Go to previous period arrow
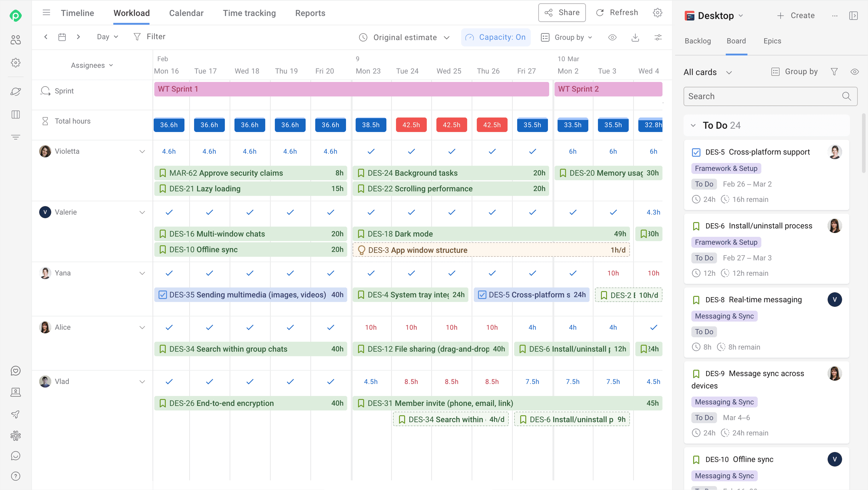Viewport: 868px width, 490px height. (46, 37)
